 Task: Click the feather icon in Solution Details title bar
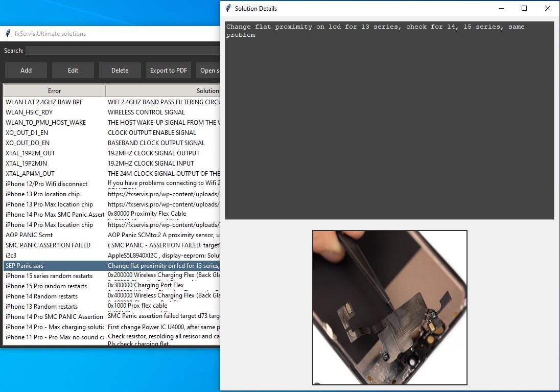pyautogui.click(x=228, y=8)
